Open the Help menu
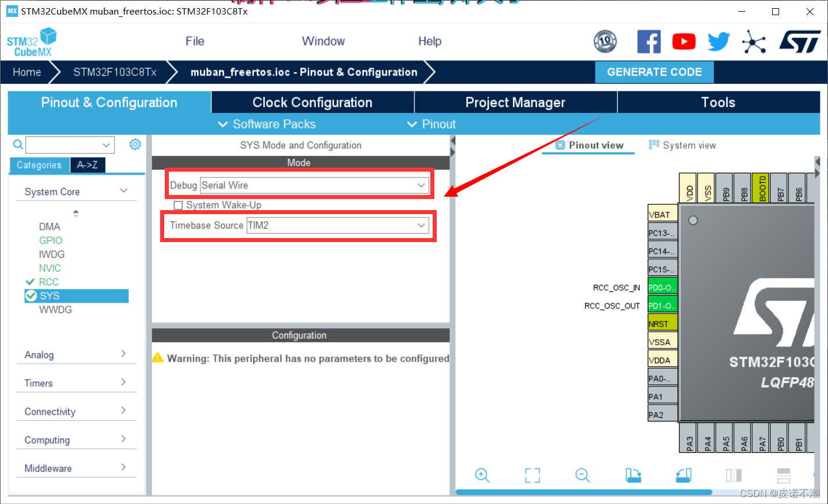The image size is (828, 504). (x=430, y=41)
